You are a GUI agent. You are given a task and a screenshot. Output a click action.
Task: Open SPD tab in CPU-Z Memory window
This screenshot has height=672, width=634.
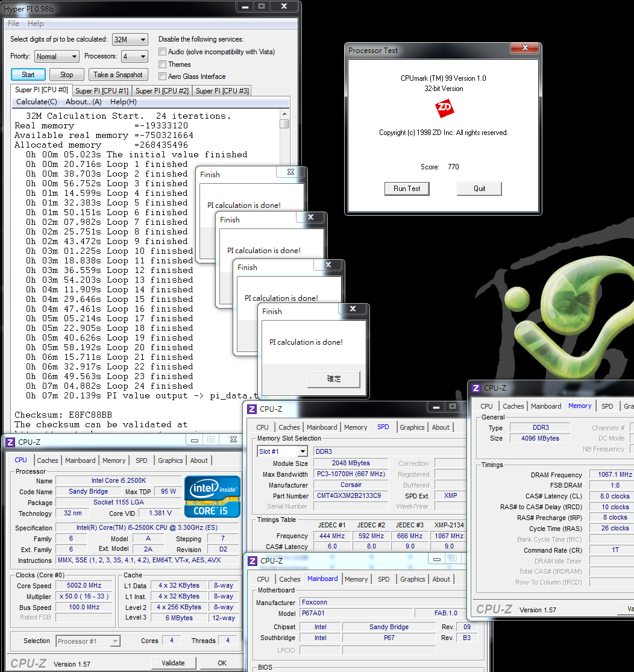[x=607, y=406]
